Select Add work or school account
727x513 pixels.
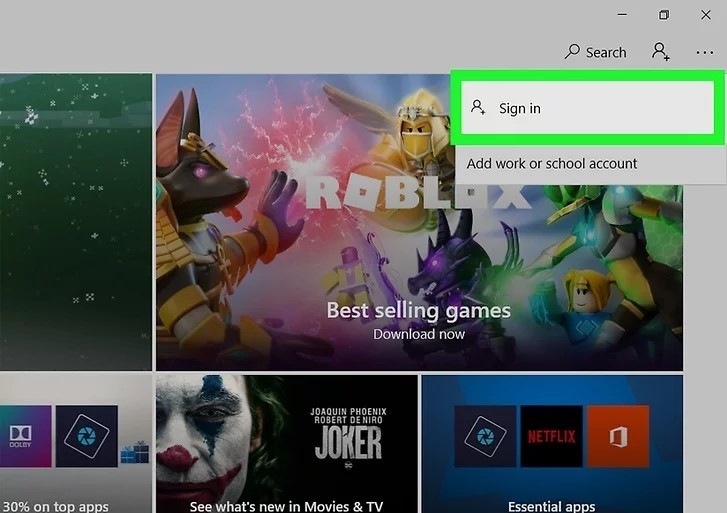point(552,163)
